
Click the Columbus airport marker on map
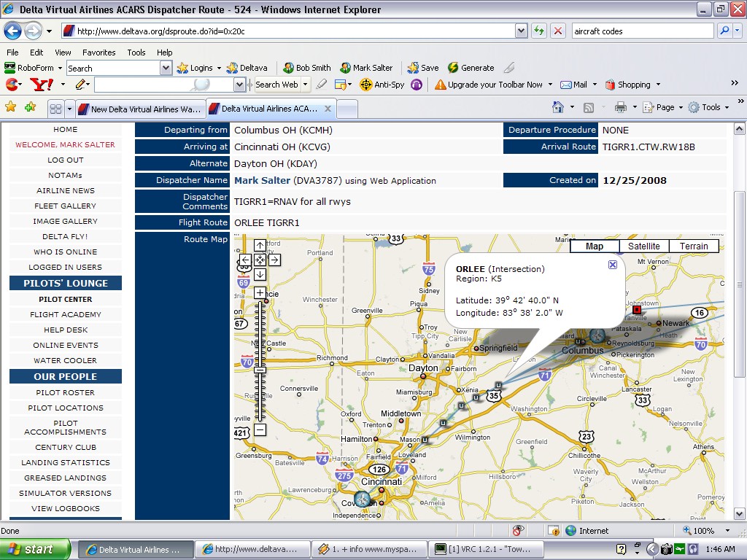click(x=597, y=336)
